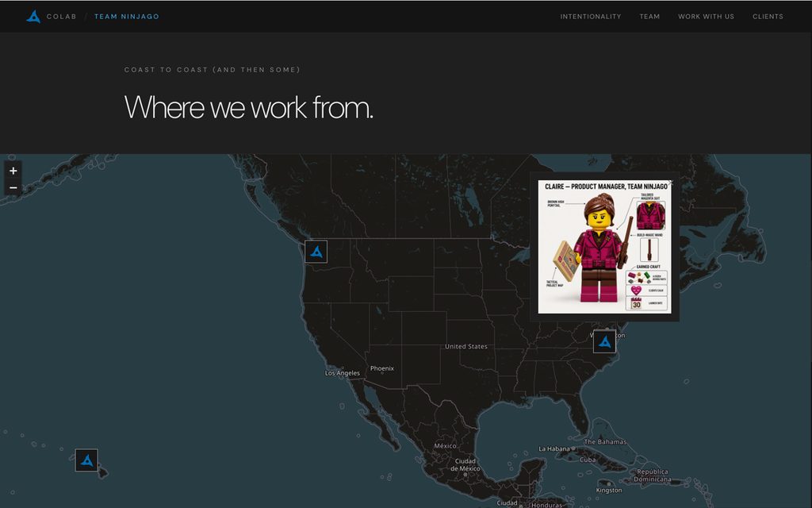812x508 pixels.
Task: Click the Colab logo icon
Action: [33, 17]
